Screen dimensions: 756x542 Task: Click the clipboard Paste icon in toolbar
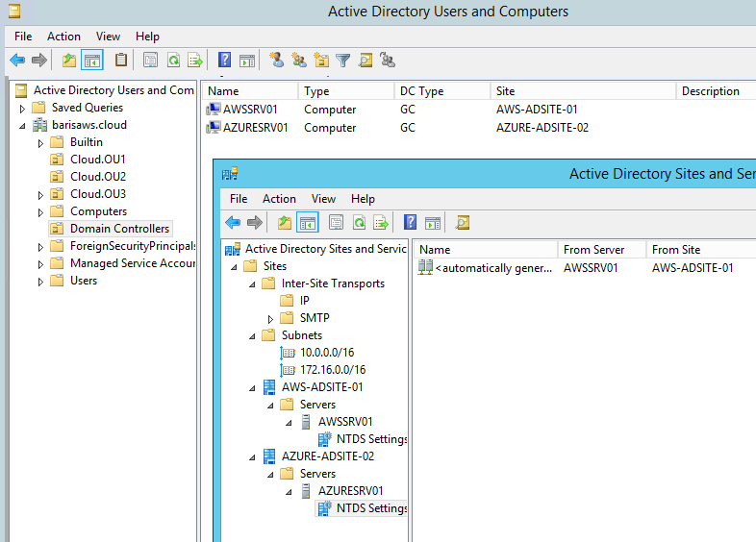point(121,61)
